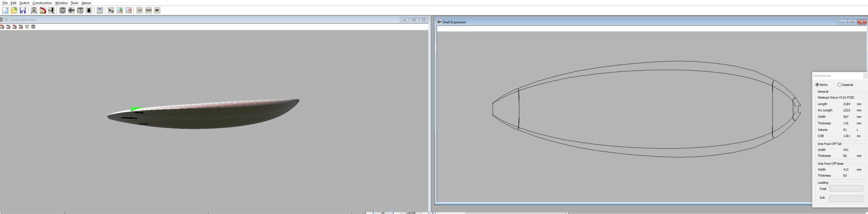This screenshot has height=214, width=868.
Task: Click the pointer move tool icon
Action: 111,10
